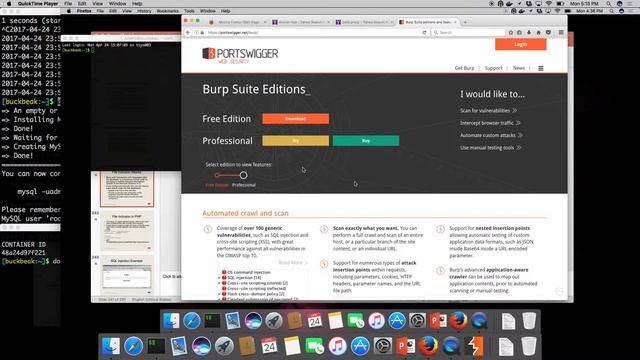Open a new Firefox tab with plus
Viewport: 640px width, 360px height.
coord(465,22)
